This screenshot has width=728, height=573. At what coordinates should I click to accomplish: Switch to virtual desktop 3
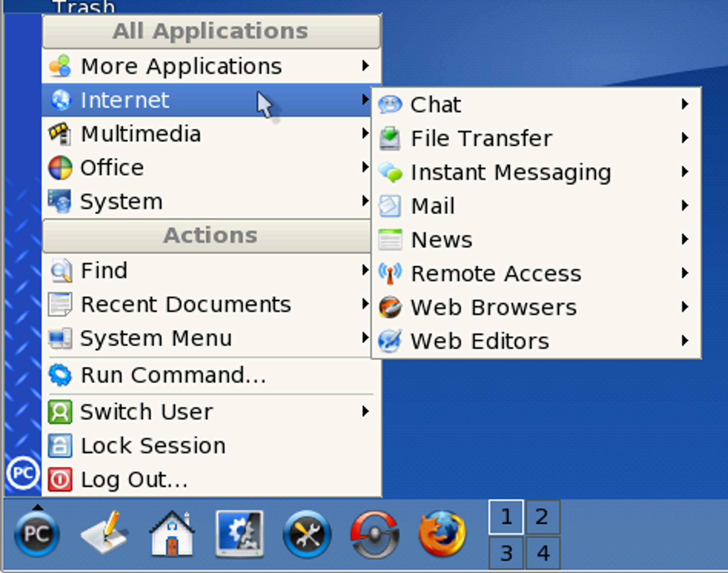pyautogui.click(x=506, y=553)
